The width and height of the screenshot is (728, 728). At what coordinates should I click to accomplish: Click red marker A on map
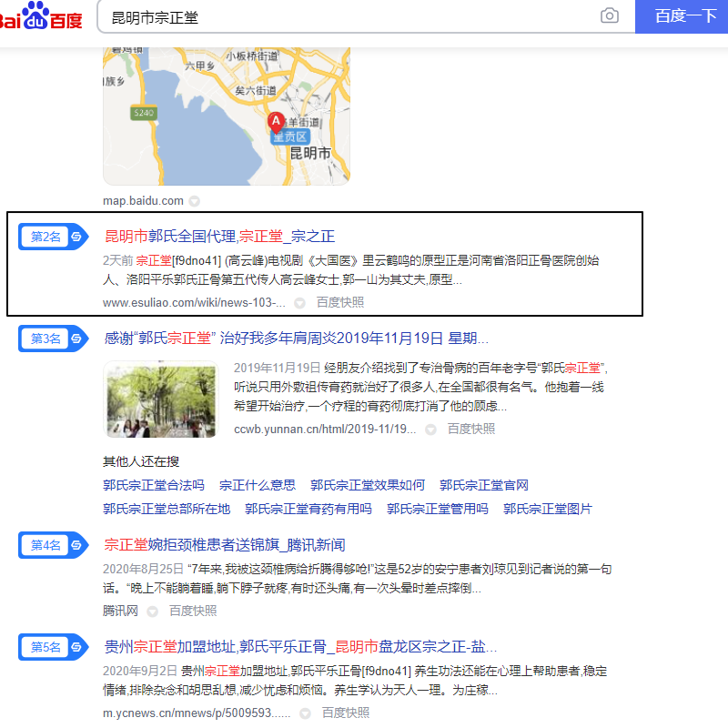pos(276,122)
